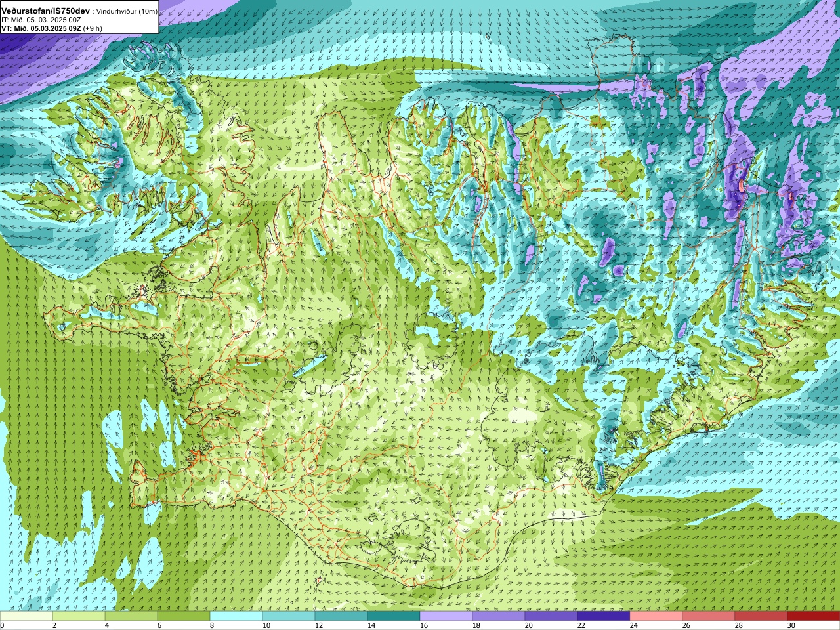
Task: Click the legend scale number 26
Action: point(686,625)
